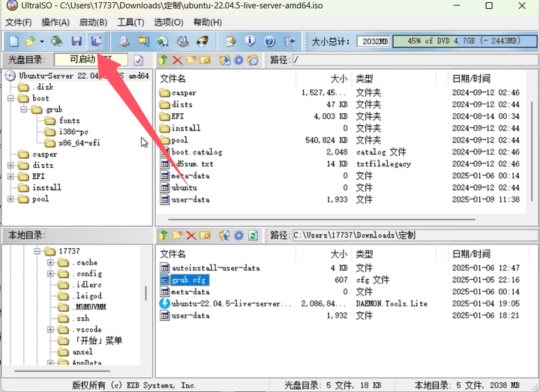Open the 操作(A) menu
540x392 pixels.
[x=55, y=22]
